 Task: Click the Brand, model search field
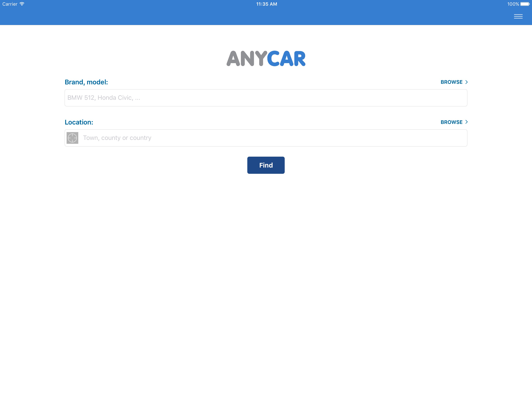pos(266,98)
